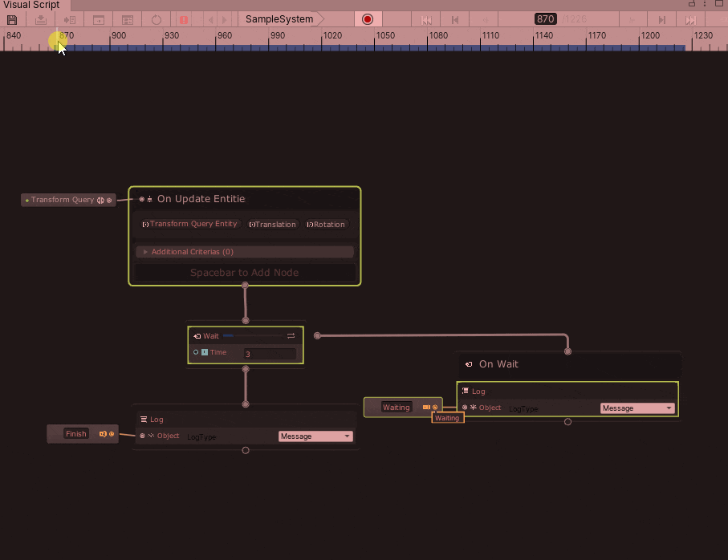Screen dimensions: 728x560
Task: Click the circular refresh toolbar icon
Action: [157, 20]
